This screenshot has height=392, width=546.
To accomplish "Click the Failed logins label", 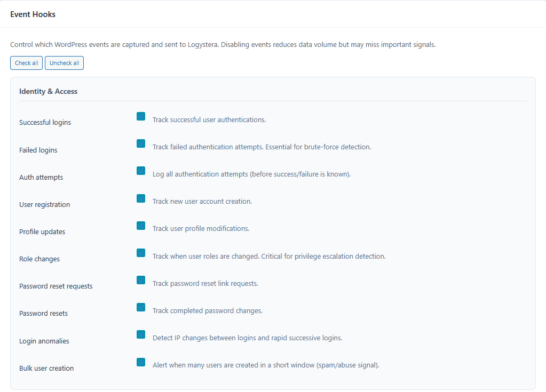I will pos(38,150).
